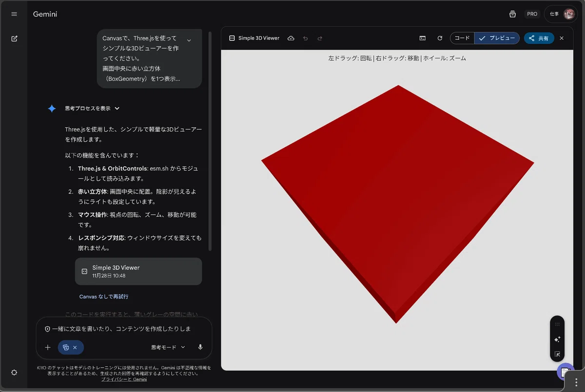Remove the Canvas tool chip
Screen dimensions: 585x392
(x=75, y=347)
